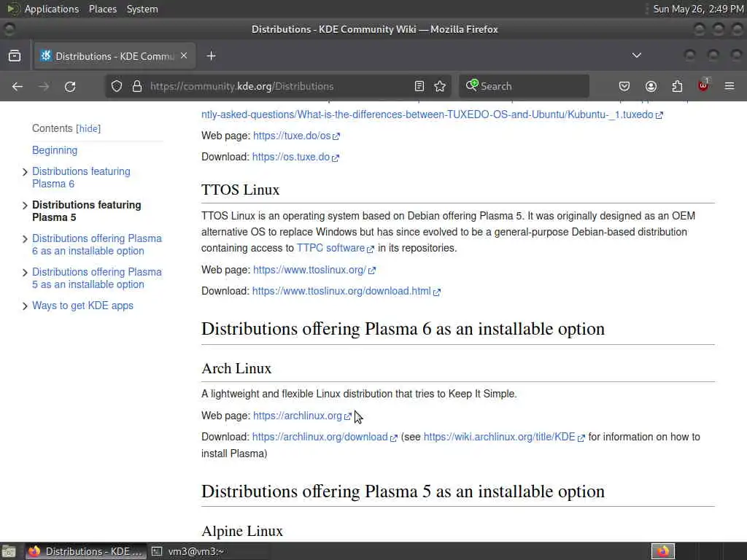
Task: Open Firefox View icon beside tabs
Action: tap(15, 56)
